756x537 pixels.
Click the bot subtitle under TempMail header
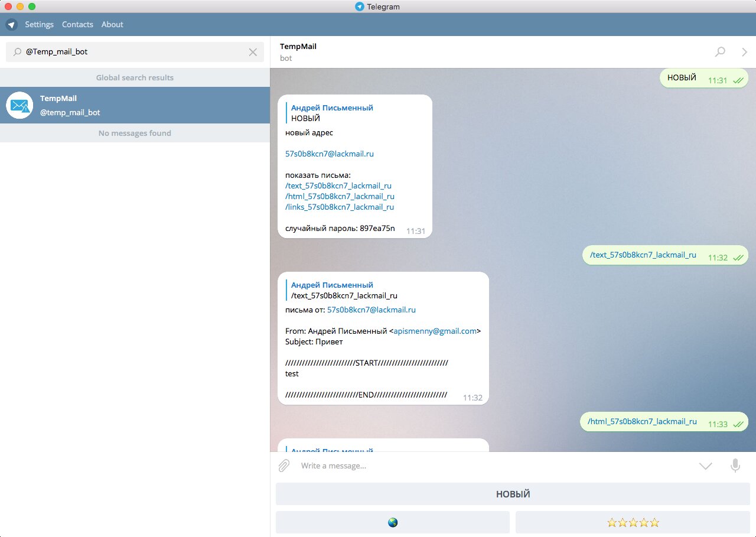pos(286,58)
